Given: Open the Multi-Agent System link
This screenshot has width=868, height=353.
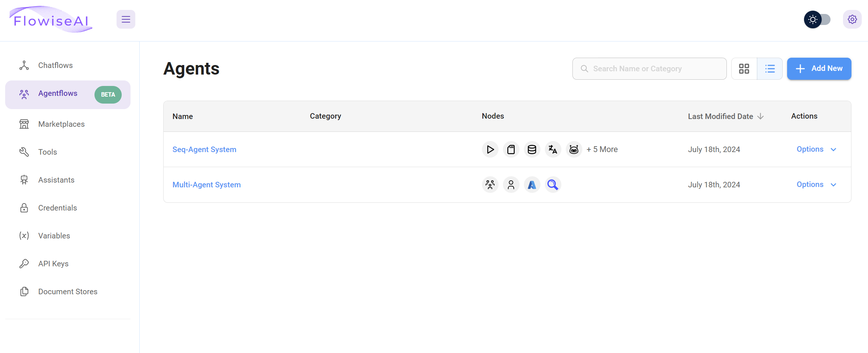Looking at the screenshot, I should (207, 185).
